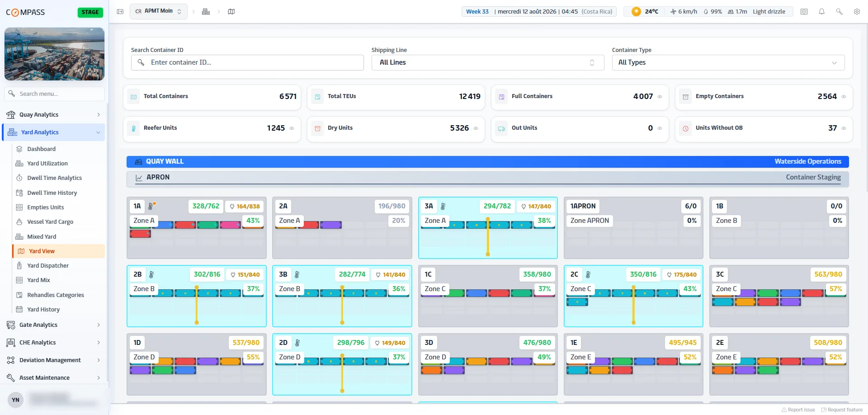Expand the APMT Moin terminal selector

(x=158, y=11)
